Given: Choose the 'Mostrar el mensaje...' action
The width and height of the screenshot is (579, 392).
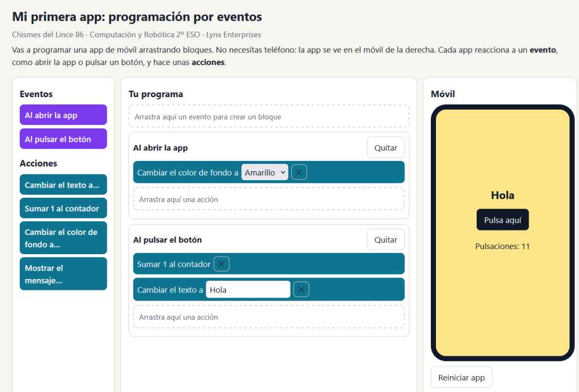Looking at the screenshot, I should 63,274.
